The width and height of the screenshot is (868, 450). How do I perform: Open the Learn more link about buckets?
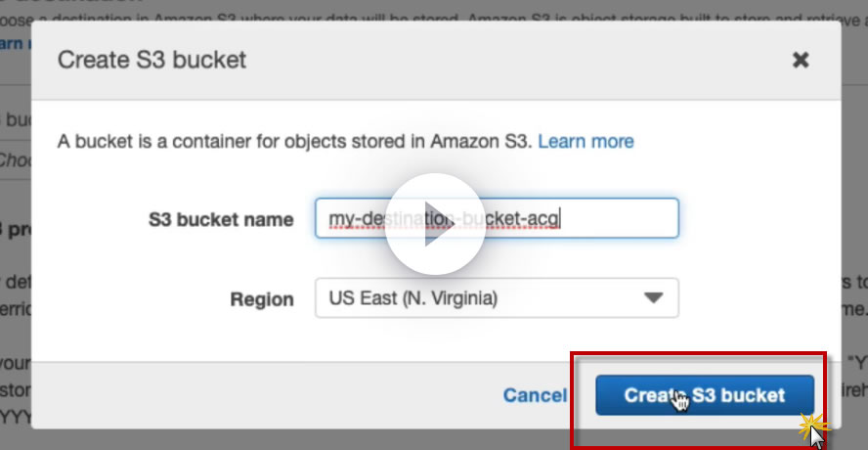click(x=586, y=141)
